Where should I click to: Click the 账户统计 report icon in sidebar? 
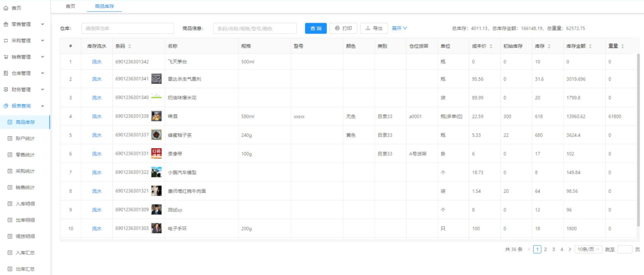[x=10, y=139]
